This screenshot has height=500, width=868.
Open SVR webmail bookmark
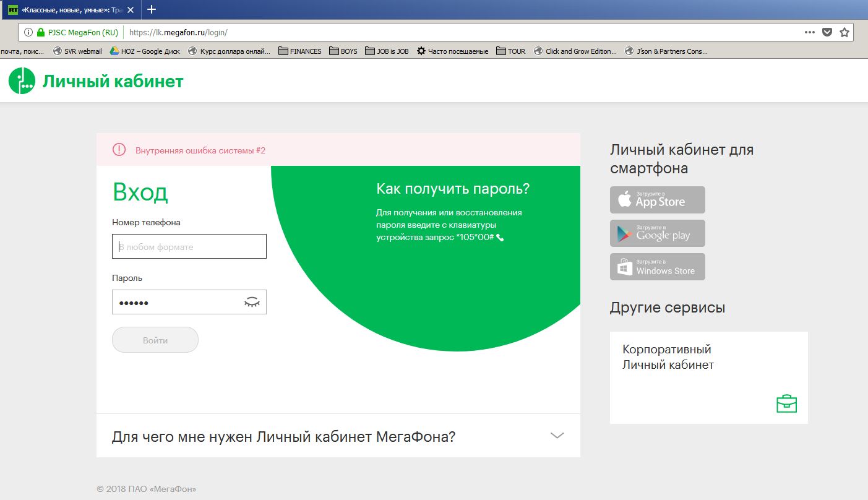[x=78, y=51]
